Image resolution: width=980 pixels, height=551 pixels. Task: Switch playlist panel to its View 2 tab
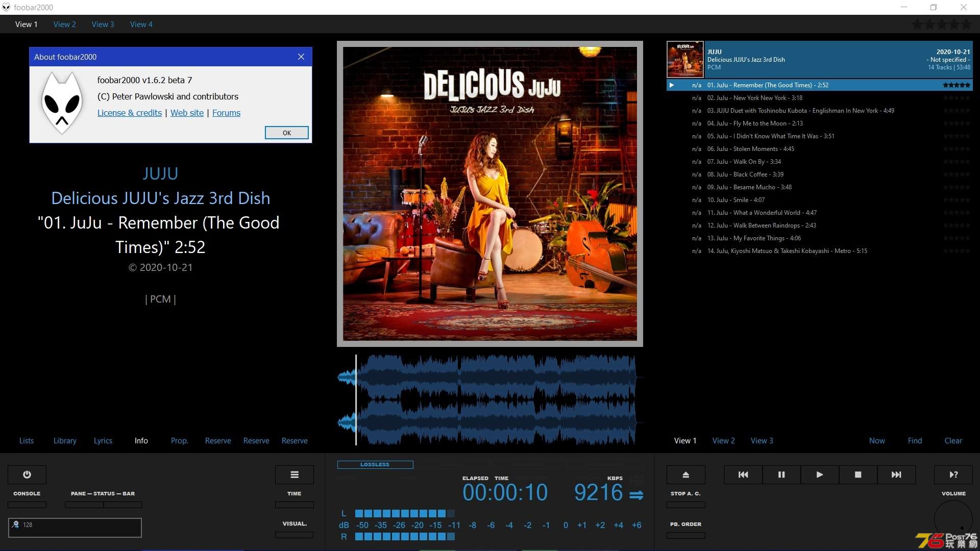coord(724,440)
